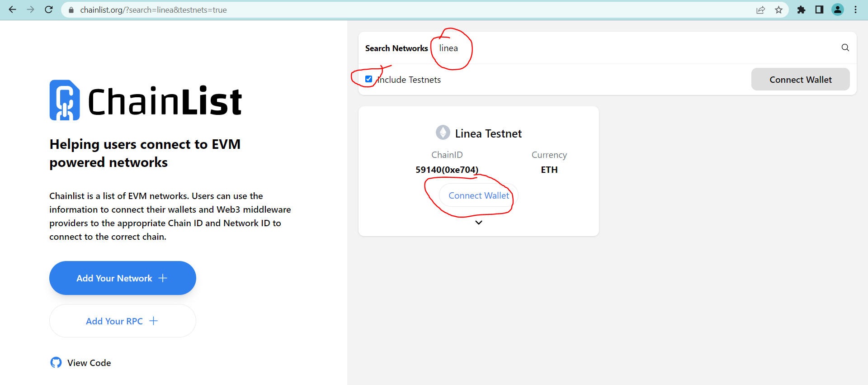
Task: Go forward using the browser forward arrow
Action: click(x=31, y=10)
